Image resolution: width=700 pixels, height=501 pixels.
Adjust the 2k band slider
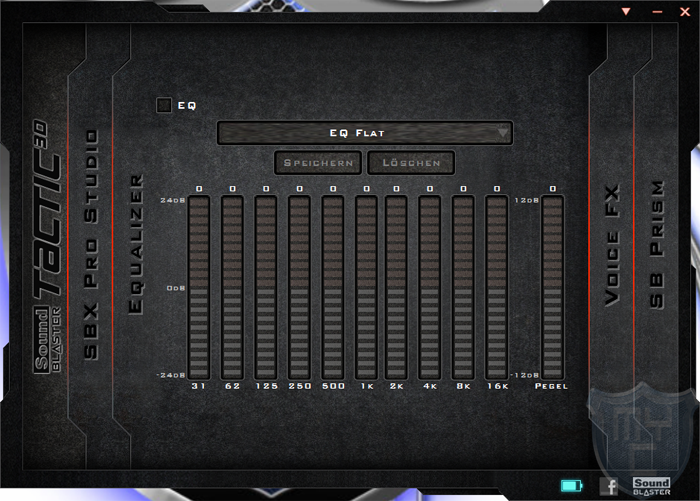(x=396, y=287)
